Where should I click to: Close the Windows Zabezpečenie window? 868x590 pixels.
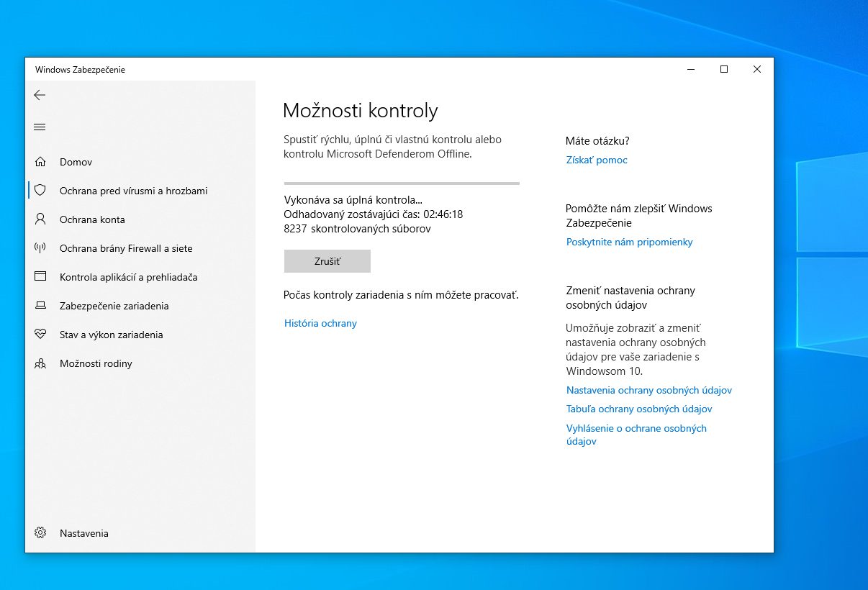pyautogui.click(x=757, y=69)
